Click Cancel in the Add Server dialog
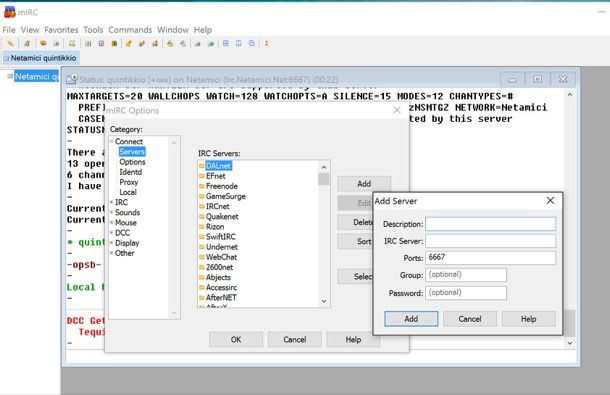 coord(470,319)
